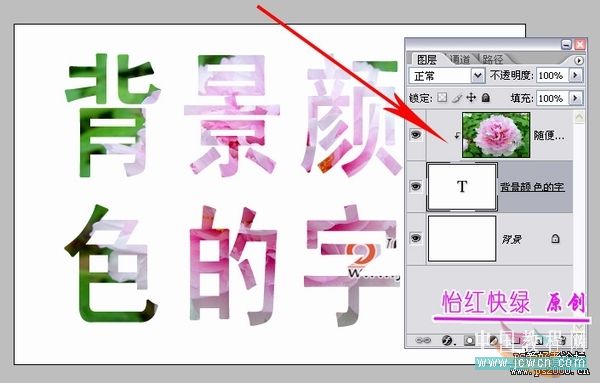Click the 不透明度 opacity value field
Image resolution: width=600 pixels, height=383 pixels.
pos(552,76)
